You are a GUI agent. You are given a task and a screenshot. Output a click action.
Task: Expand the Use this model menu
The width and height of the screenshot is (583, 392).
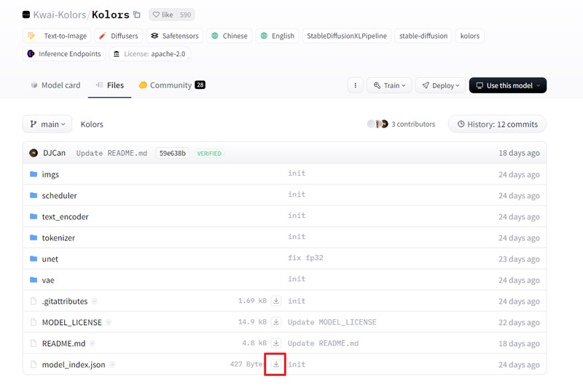(508, 85)
